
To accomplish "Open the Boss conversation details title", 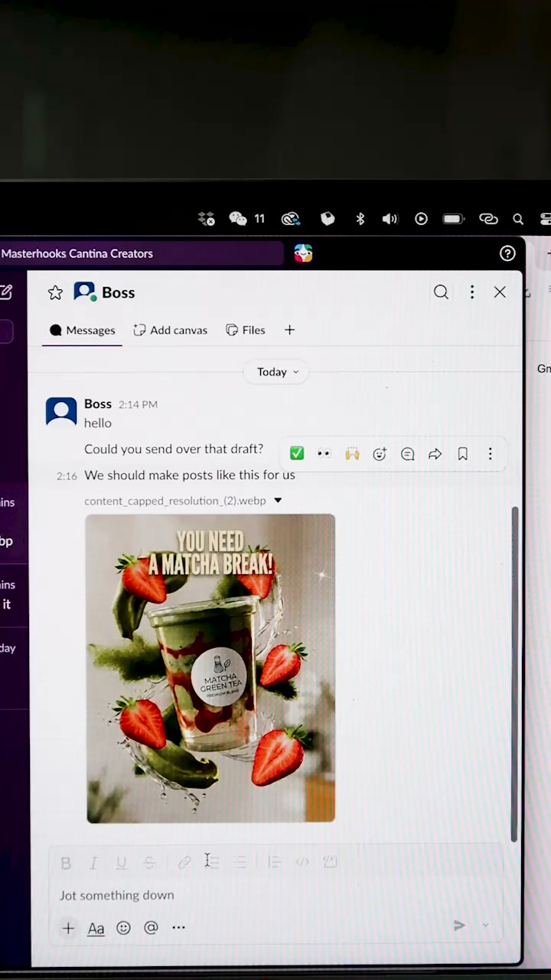I will (x=118, y=292).
